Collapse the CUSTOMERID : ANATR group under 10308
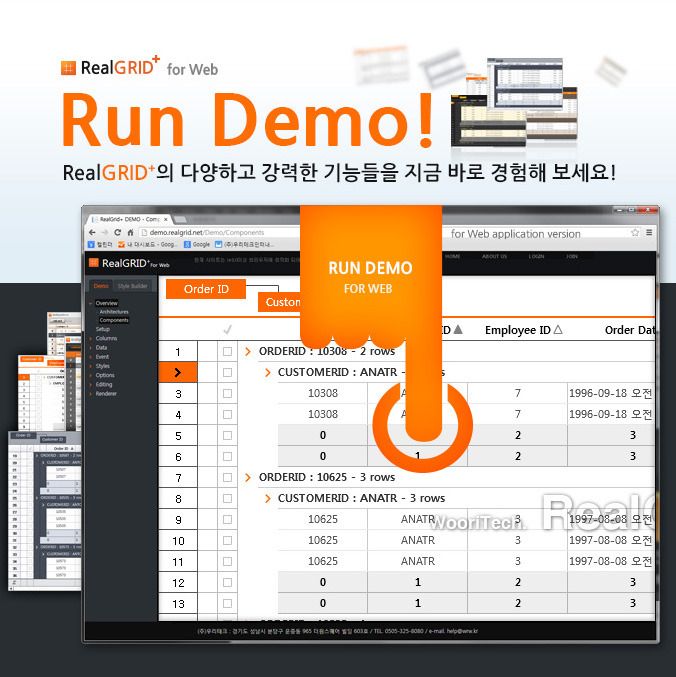 268,372
